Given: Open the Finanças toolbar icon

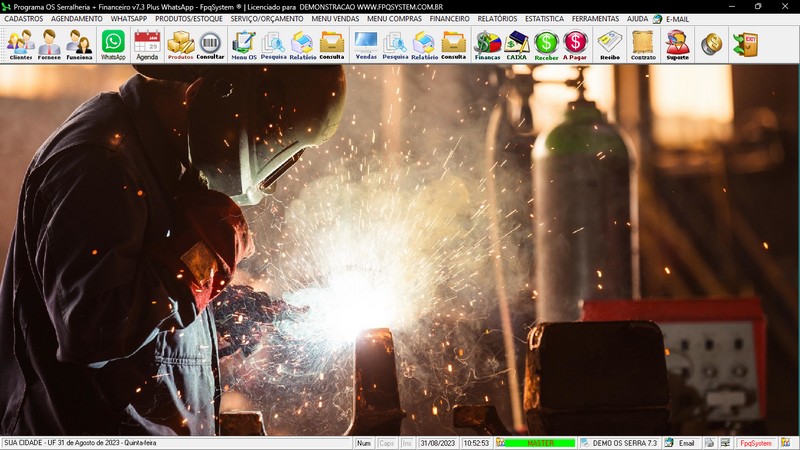Looking at the screenshot, I should tap(487, 44).
